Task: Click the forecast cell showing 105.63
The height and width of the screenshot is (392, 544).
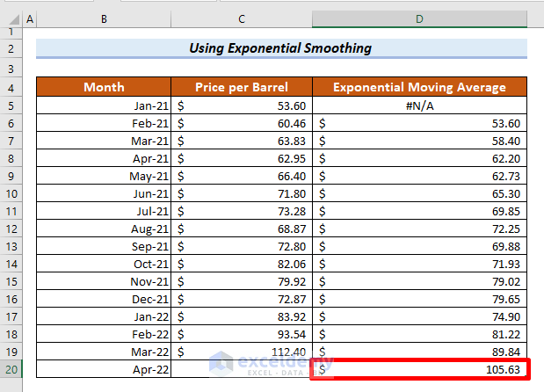Action: point(419,369)
